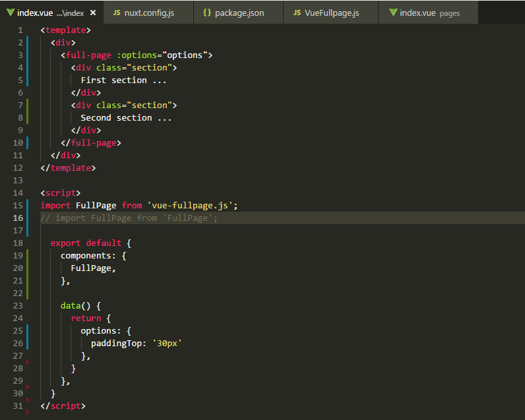Click the braces icon on package.json tab

point(207,13)
